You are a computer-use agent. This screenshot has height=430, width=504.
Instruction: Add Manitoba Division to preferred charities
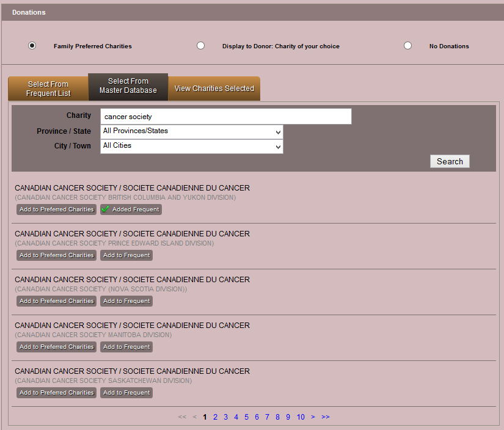(57, 347)
